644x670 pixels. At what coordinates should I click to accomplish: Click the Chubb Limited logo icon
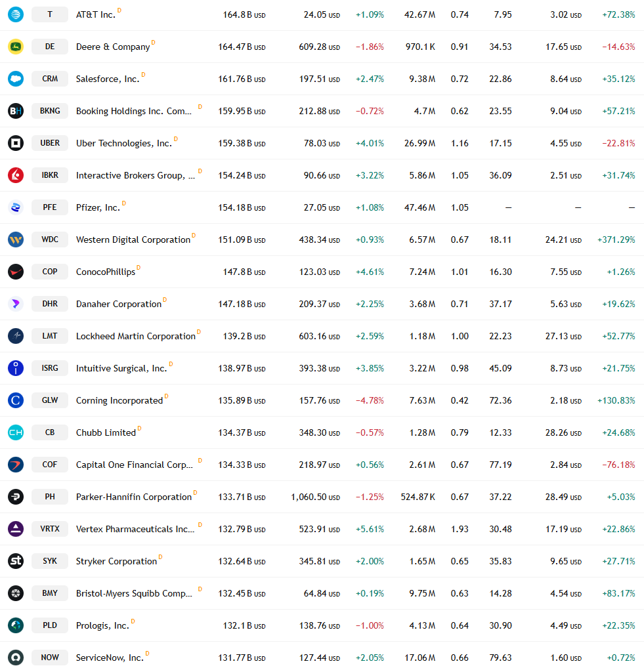point(16,432)
